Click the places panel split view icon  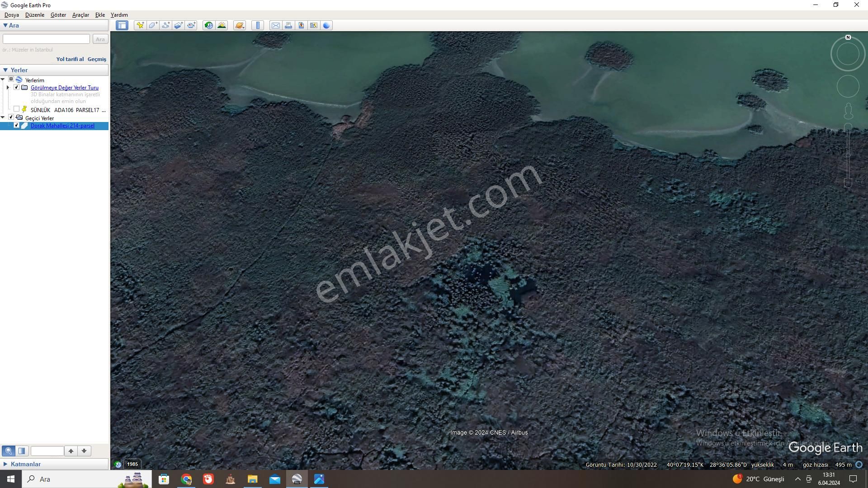pos(22,451)
